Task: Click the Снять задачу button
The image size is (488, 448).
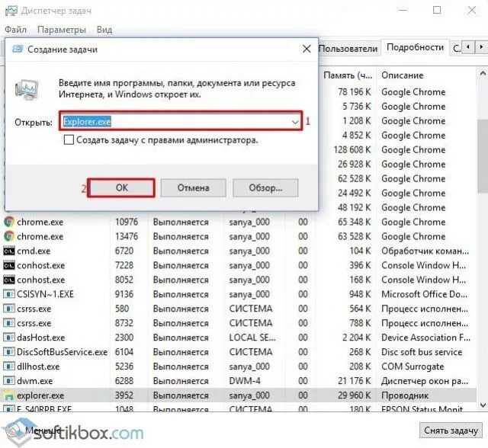Action: (451, 430)
